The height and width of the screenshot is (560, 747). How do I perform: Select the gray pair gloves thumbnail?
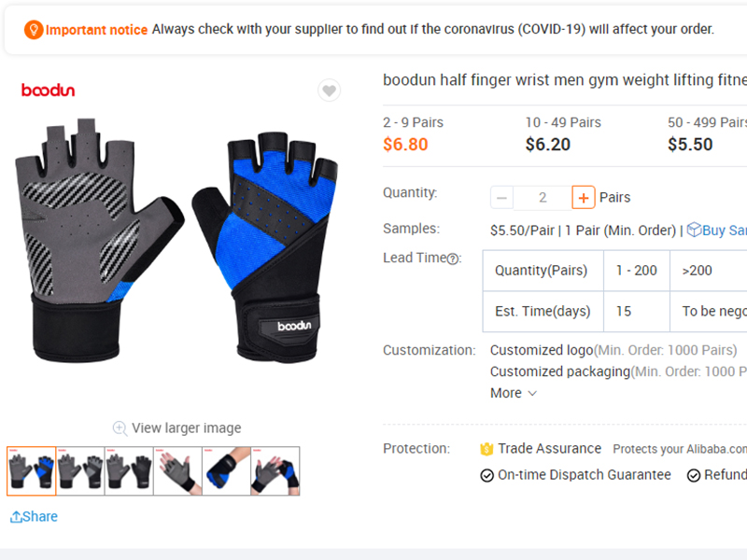(80, 471)
